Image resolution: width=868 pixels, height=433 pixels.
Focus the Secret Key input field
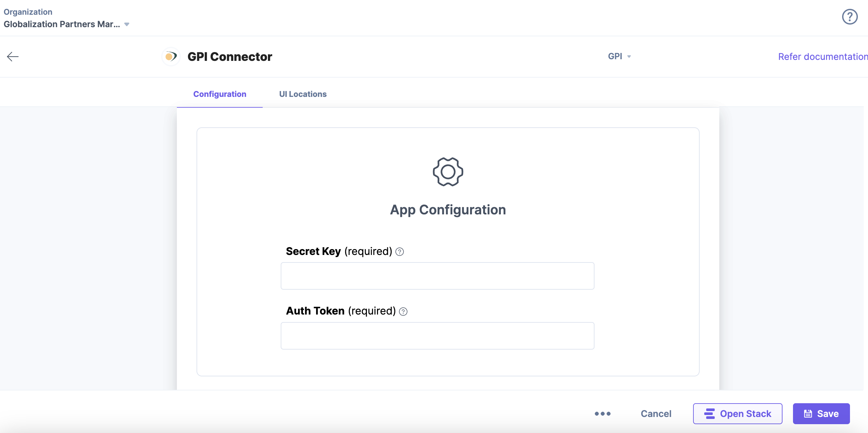[x=437, y=276]
